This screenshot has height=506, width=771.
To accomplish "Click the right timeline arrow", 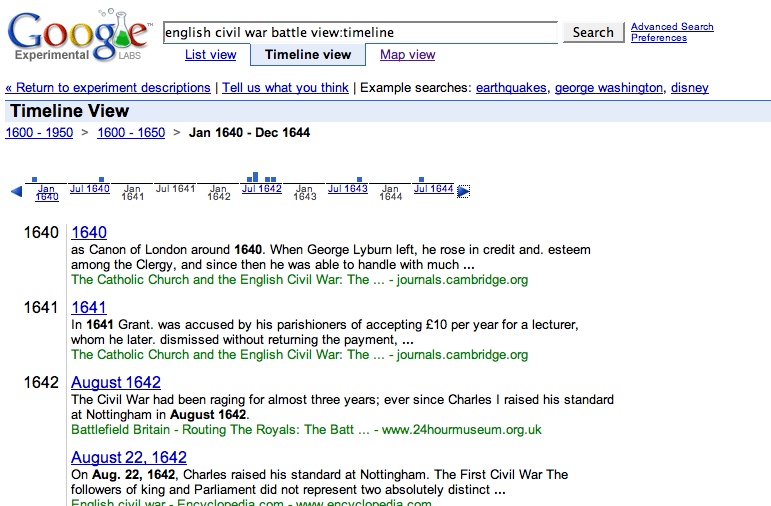I will (x=463, y=191).
